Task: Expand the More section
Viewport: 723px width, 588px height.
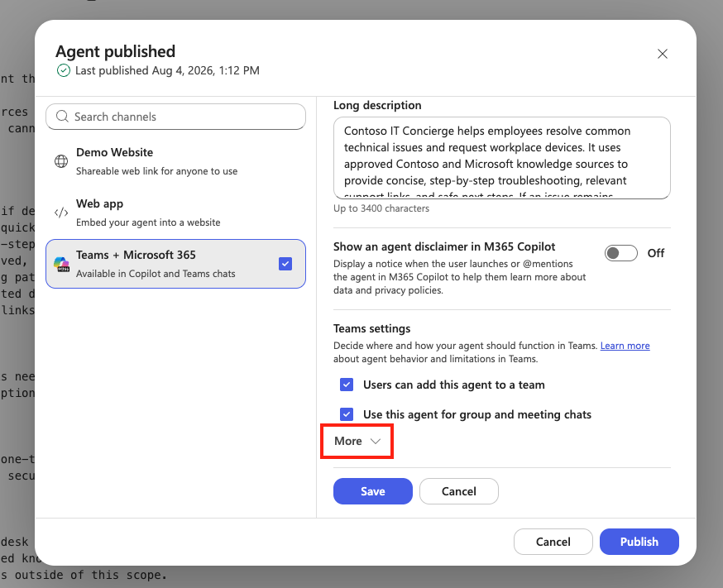Action: click(x=357, y=441)
